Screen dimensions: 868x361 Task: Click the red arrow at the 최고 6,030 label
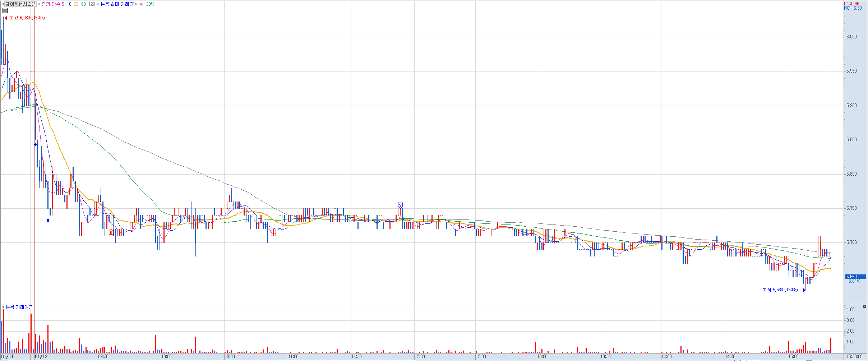[x=6, y=18]
